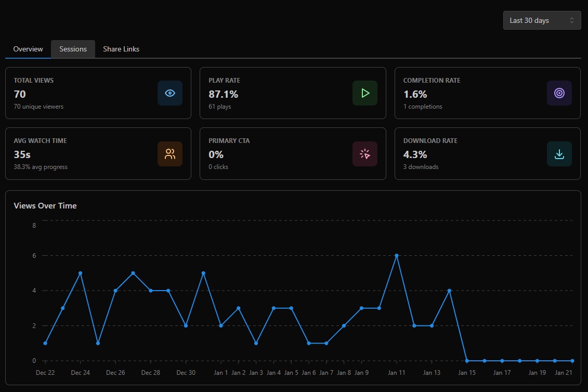Click the 70 unique viewers link
The width and height of the screenshot is (588, 392).
click(x=38, y=106)
